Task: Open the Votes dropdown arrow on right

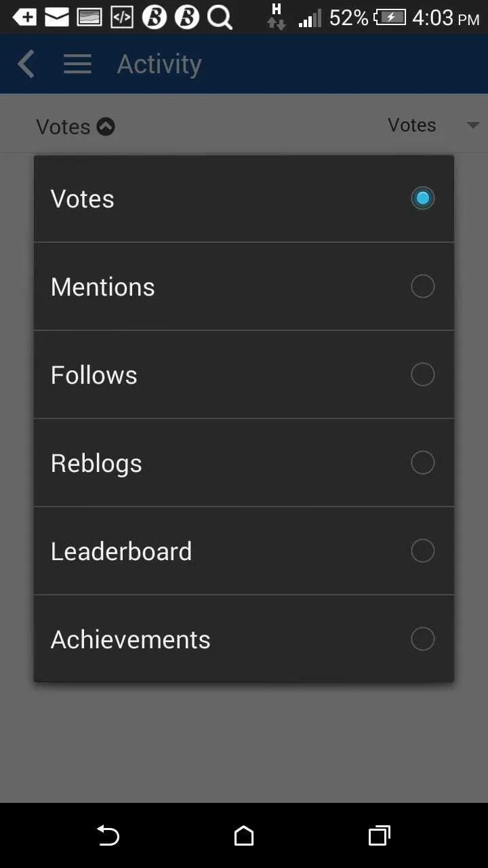Action: (473, 125)
